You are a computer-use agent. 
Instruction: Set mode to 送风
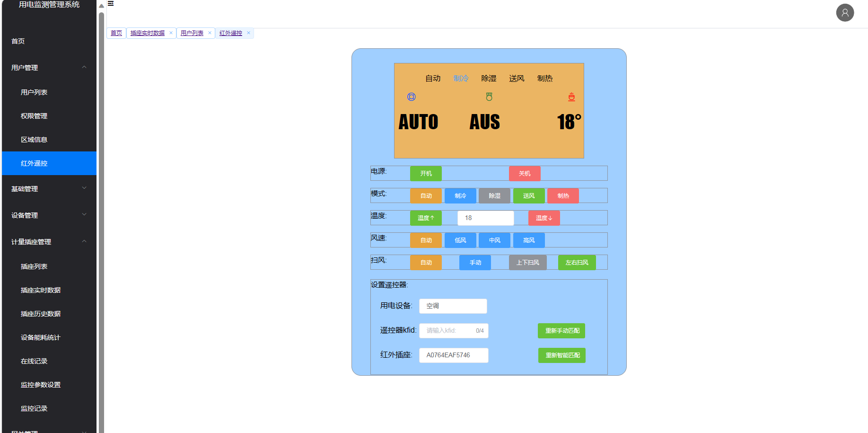click(x=529, y=196)
